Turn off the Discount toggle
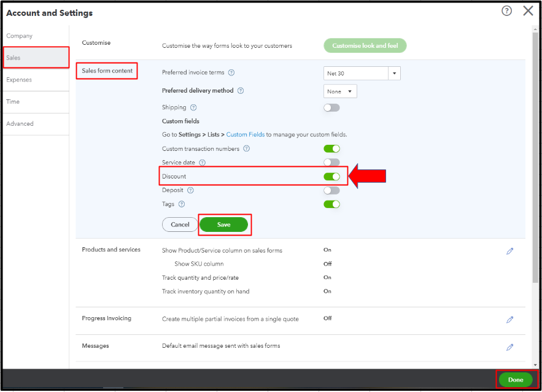Image resolution: width=542 pixels, height=392 pixels. pos(331,177)
